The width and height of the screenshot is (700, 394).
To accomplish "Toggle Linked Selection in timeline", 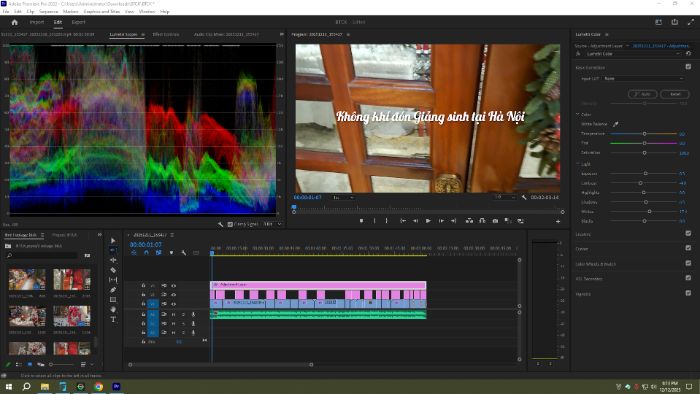I will pyautogui.click(x=158, y=253).
